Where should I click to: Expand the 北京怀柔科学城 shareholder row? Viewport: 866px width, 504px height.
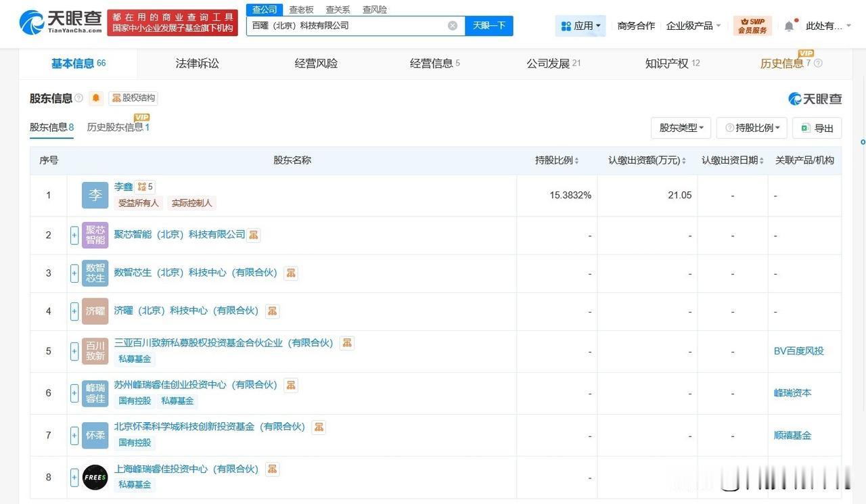pos(74,435)
